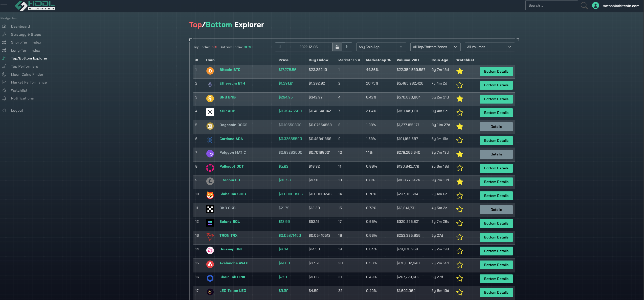Click the Bitcoin coin logo

click(210, 71)
